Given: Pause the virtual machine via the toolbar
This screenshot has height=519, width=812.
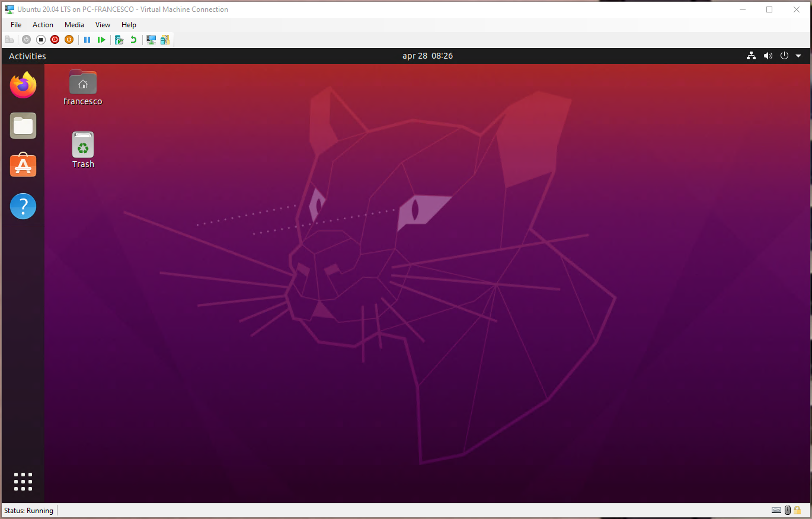Looking at the screenshot, I should click(x=87, y=39).
